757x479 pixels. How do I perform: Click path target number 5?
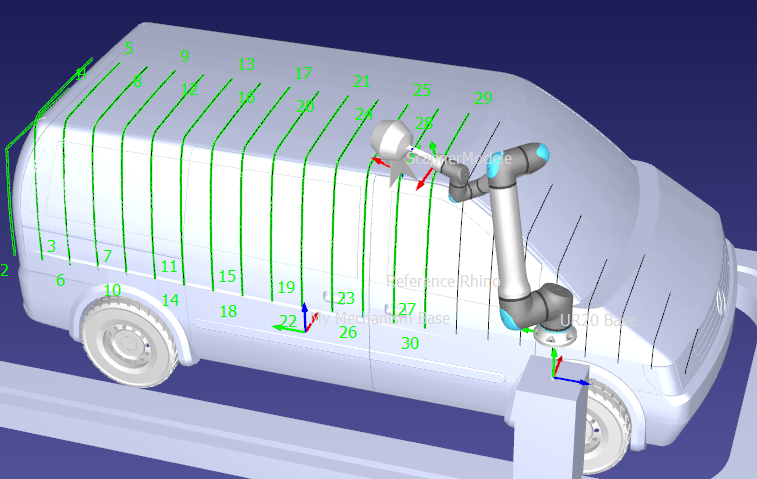(x=128, y=47)
